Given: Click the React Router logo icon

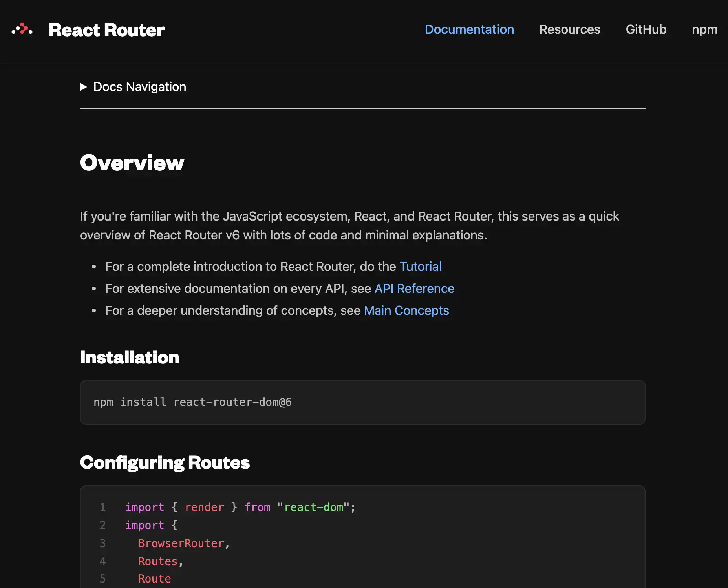Looking at the screenshot, I should pos(22,29).
